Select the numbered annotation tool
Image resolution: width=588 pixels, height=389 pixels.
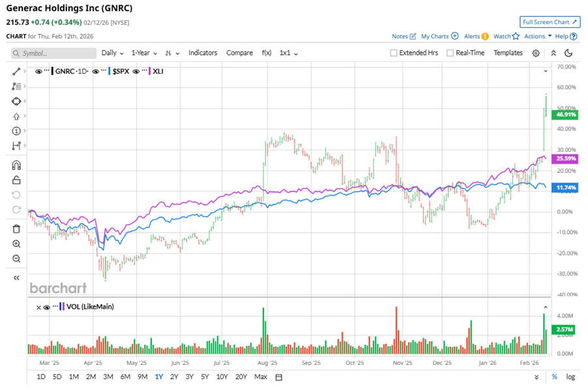click(16, 131)
